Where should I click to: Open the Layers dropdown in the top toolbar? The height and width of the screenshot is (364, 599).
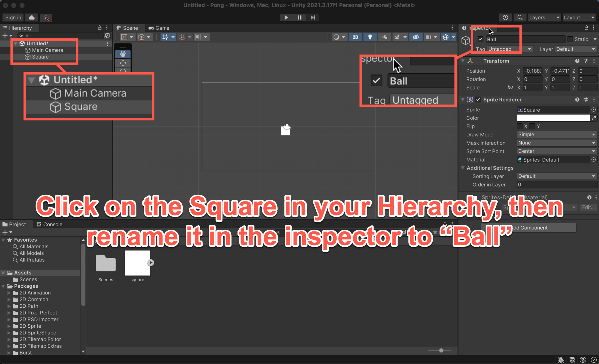[544, 18]
